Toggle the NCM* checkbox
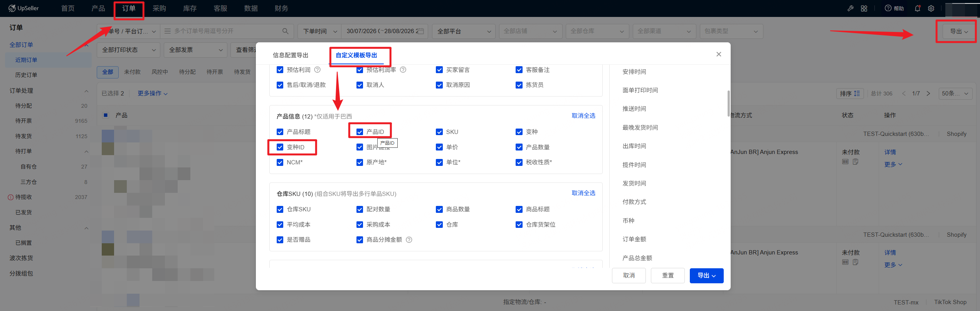The image size is (980, 311). [280, 162]
